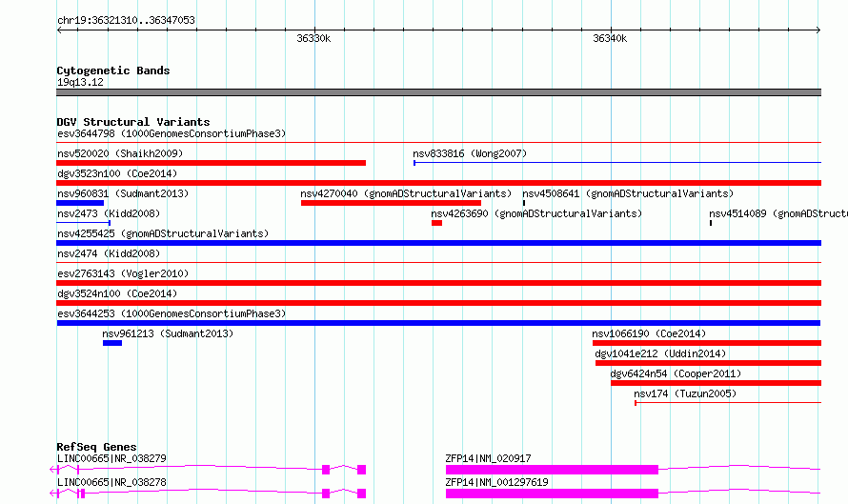Click the red dgv6424n54 variant bar
848x504 pixels.
(x=717, y=383)
